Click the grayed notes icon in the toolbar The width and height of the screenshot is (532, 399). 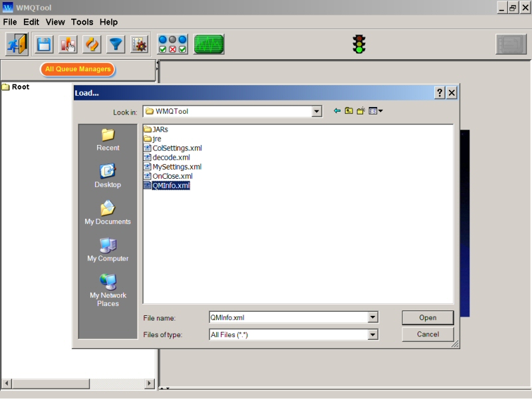tap(511, 44)
